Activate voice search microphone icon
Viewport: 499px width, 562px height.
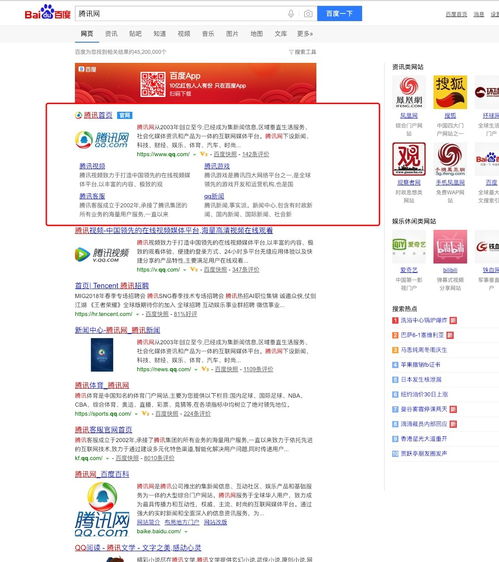(x=291, y=14)
